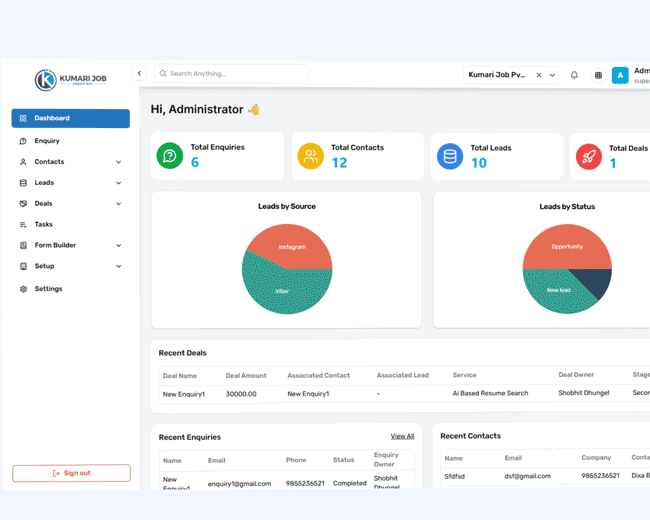Click the Total Contacts yellow icon
650x520 pixels.
[x=310, y=156]
